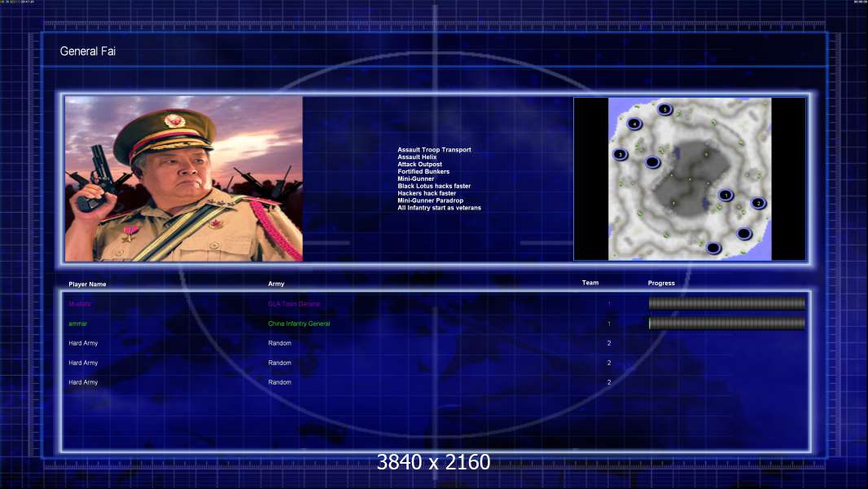
Task: Click the China Infantry General army entry
Action: [x=299, y=324]
